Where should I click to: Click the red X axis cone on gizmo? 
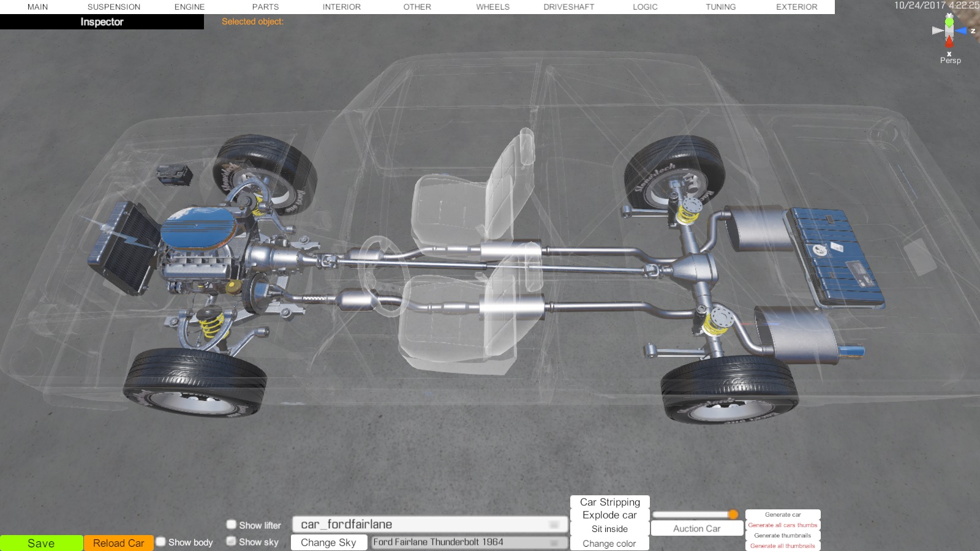coord(949,42)
